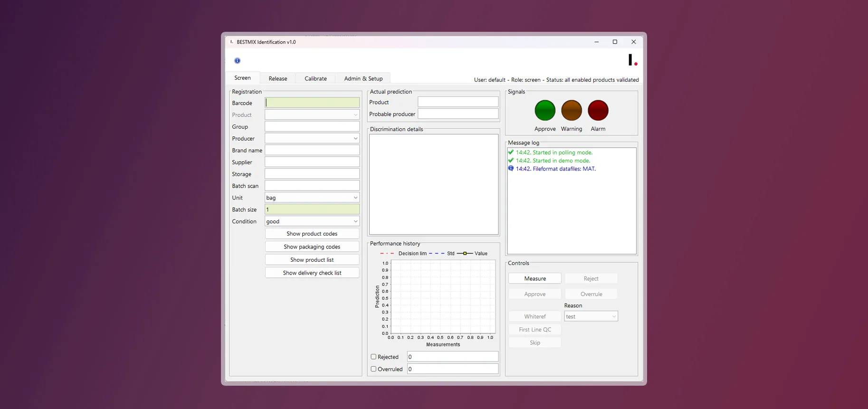Screen dimensions: 868x409
Task: Click the Batch scan input field
Action: point(312,186)
